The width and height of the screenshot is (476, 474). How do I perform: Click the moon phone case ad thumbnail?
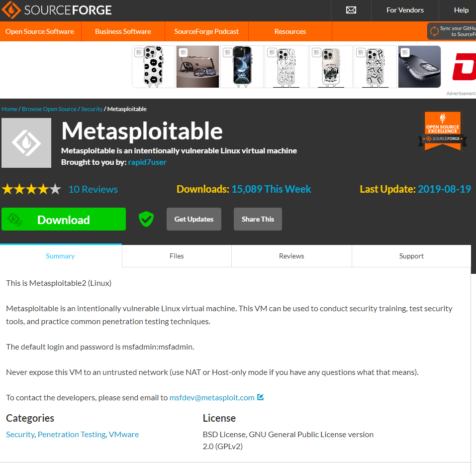242,67
